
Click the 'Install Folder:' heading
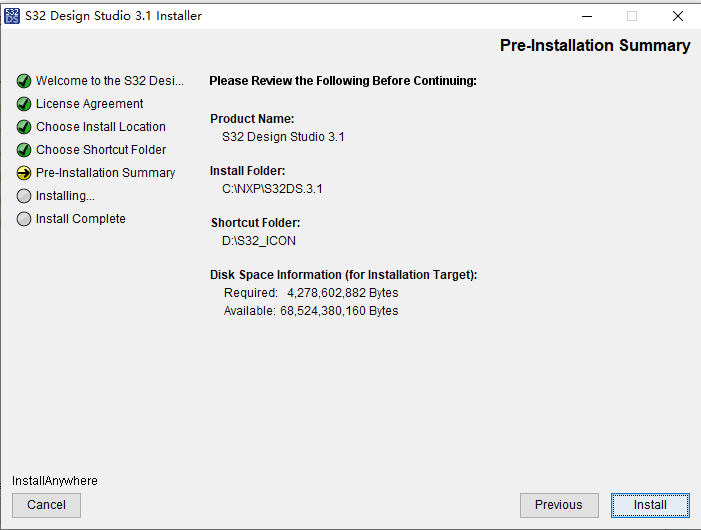click(x=247, y=171)
